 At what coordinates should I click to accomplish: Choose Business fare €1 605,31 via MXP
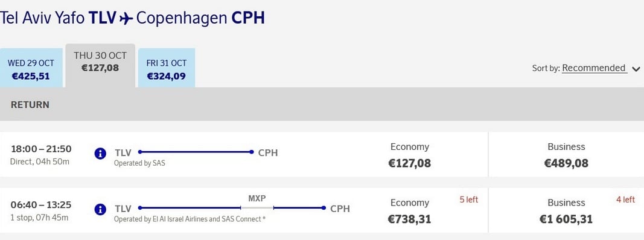(x=566, y=211)
